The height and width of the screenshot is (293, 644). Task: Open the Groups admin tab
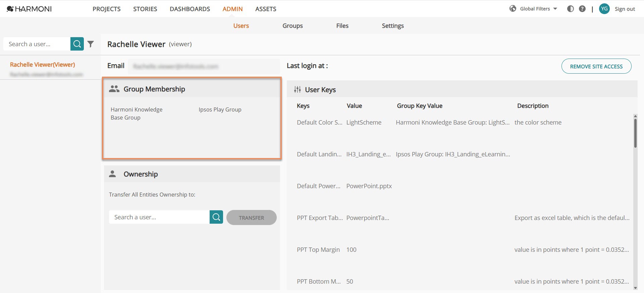(x=292, y=26)
